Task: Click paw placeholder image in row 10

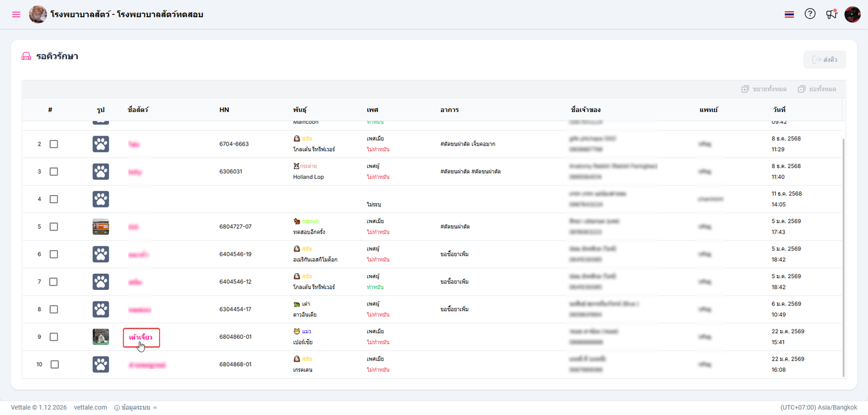Action: [x=100, y=364]
